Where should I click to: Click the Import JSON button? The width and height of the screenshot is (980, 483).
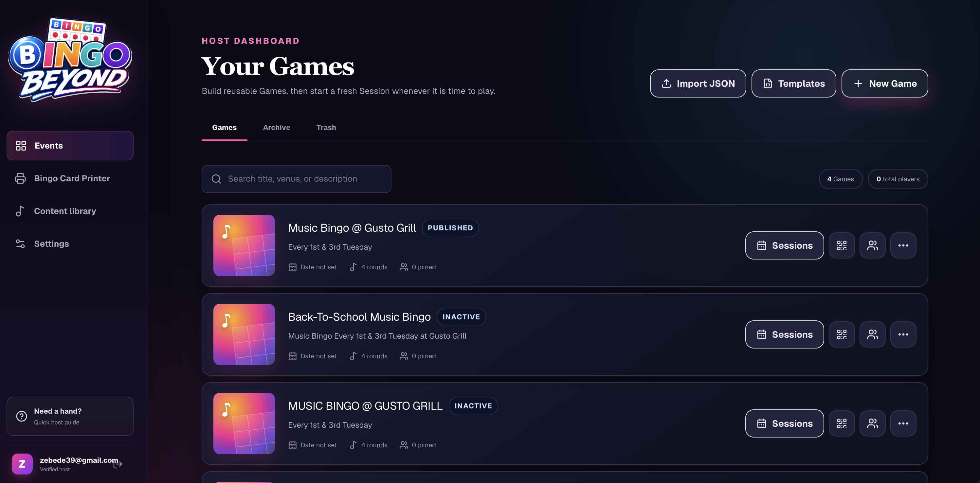[x=698, y=83]
